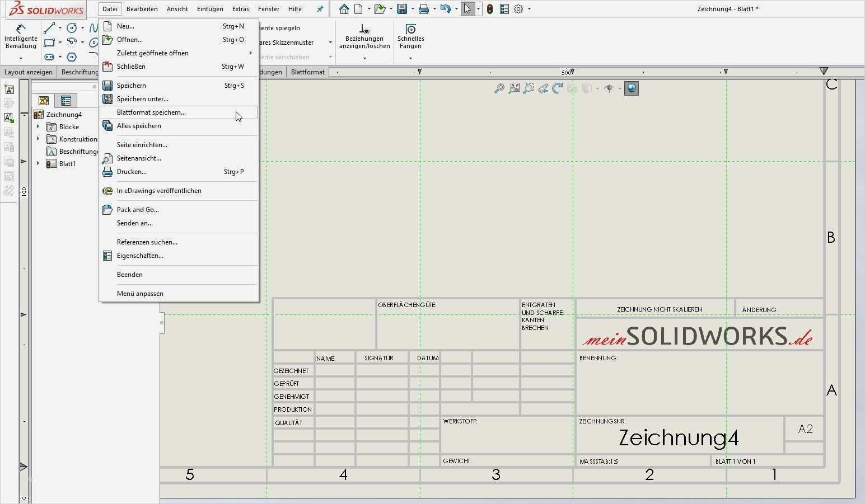Select the Line sketch tool
The image size is (865, 504).
tap(49, 28)
